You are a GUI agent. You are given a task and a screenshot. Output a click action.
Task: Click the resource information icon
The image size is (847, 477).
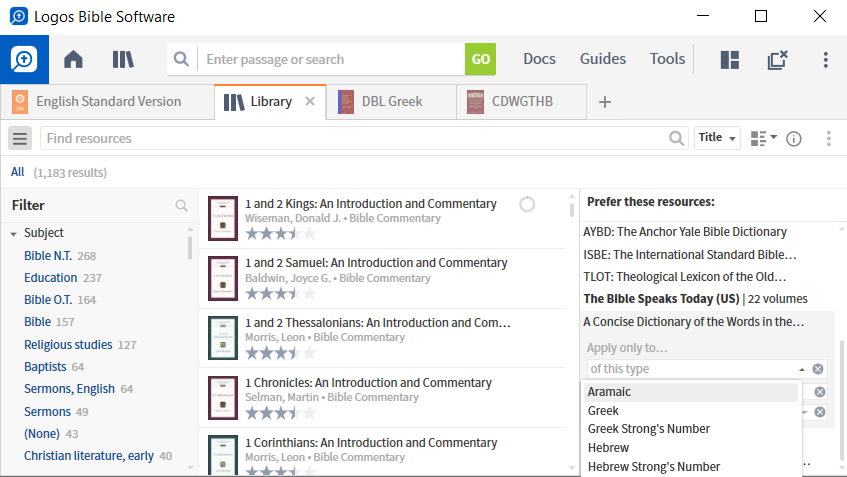point(794,139)
